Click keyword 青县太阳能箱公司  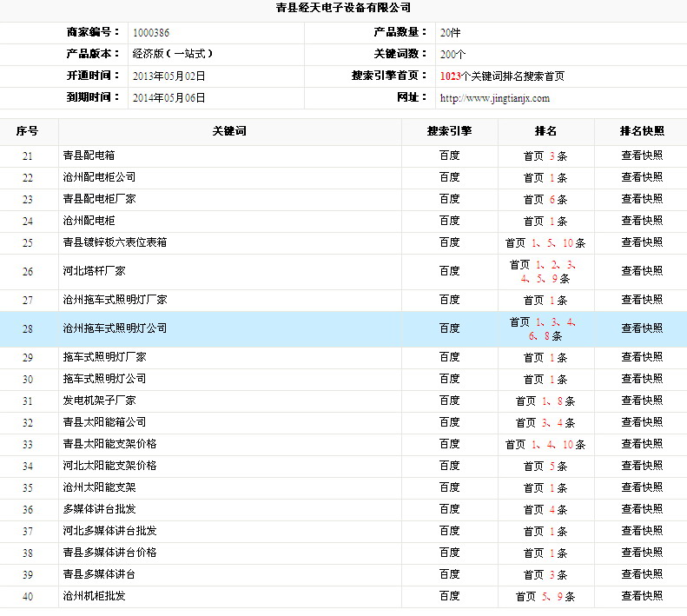104,422
